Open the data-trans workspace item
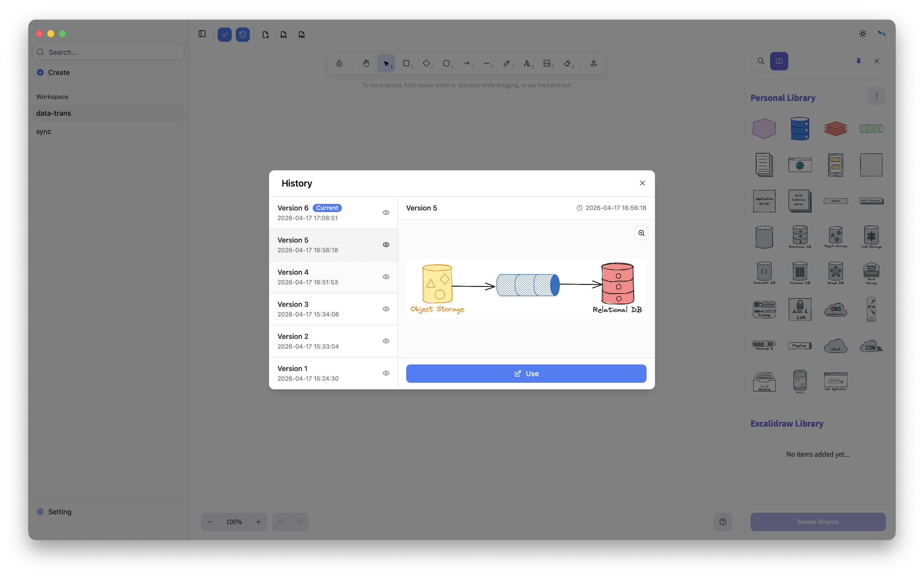Image resolution: width=924 pixels, height=578 pixels. tap(108, 113)
